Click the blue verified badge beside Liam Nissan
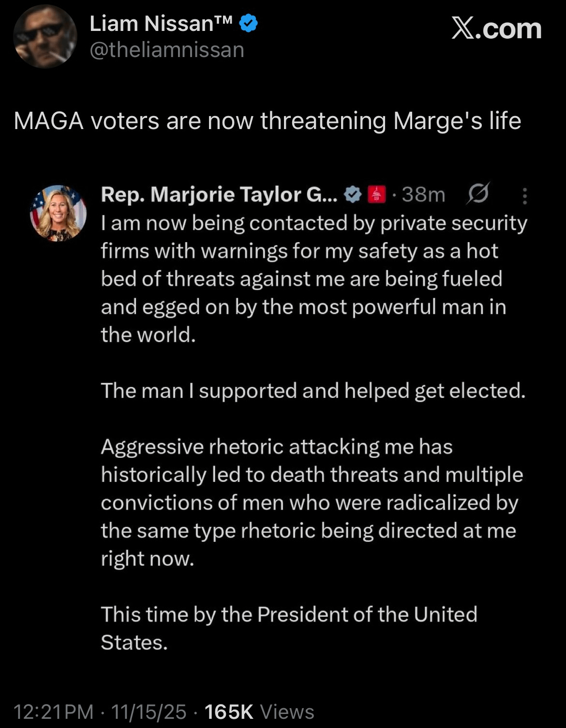This screenshot has height=728, width=566. click(x=249, y=23)
